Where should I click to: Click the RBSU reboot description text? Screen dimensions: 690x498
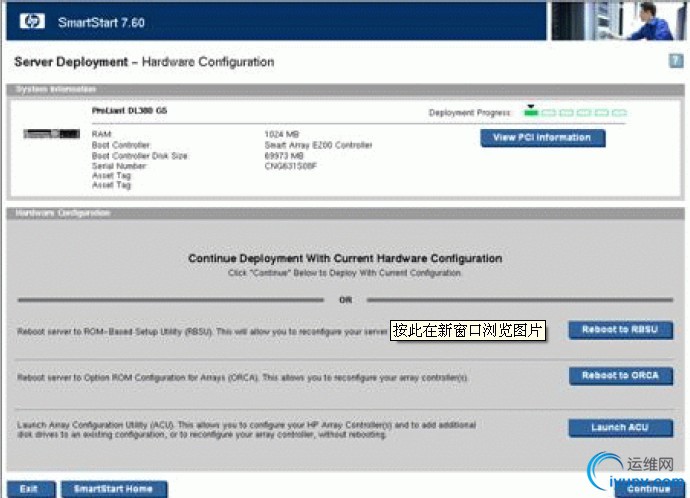click(202, 331)
